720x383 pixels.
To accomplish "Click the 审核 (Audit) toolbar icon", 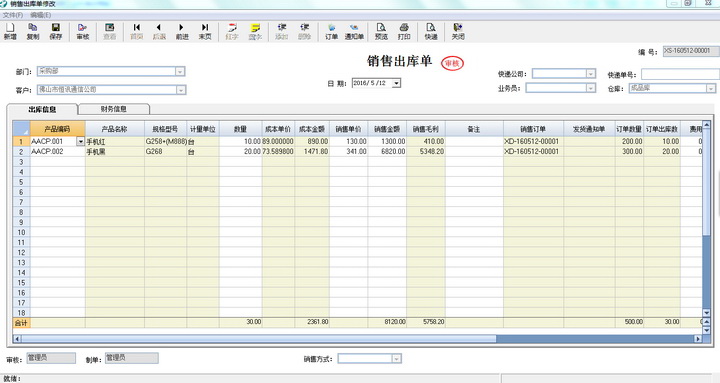I will click(x=83, y=31).
